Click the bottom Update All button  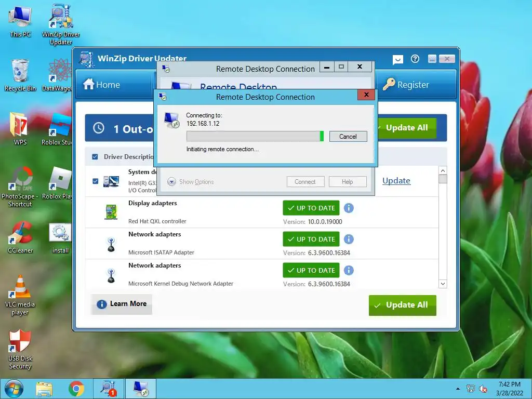point(403,305)
